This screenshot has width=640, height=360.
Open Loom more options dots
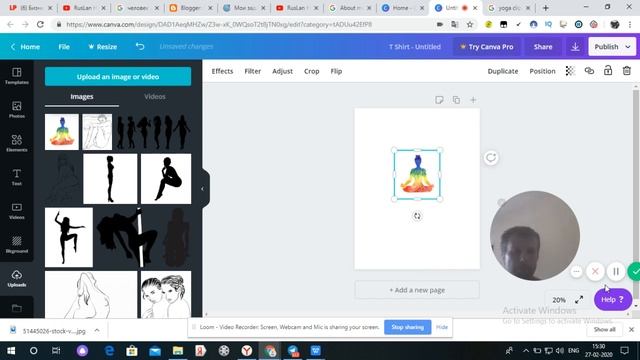(x=576, y=271)
